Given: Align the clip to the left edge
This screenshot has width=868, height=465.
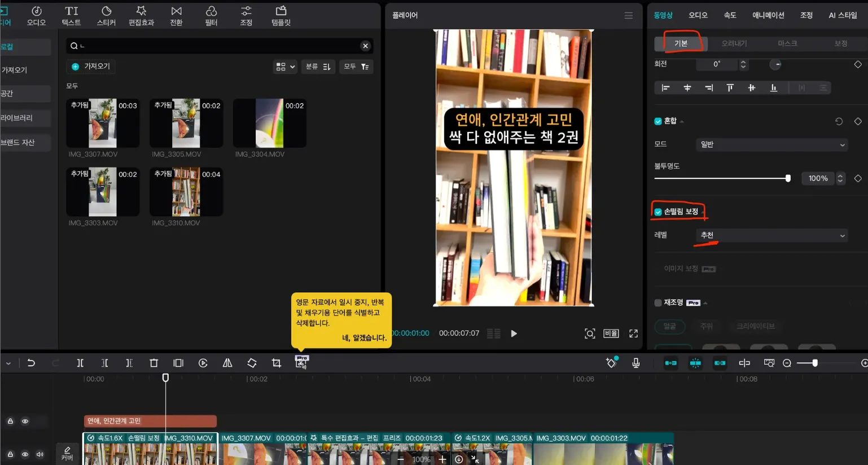Looking at the screenshot, I should pyautogui.click(x=665, y=87).
